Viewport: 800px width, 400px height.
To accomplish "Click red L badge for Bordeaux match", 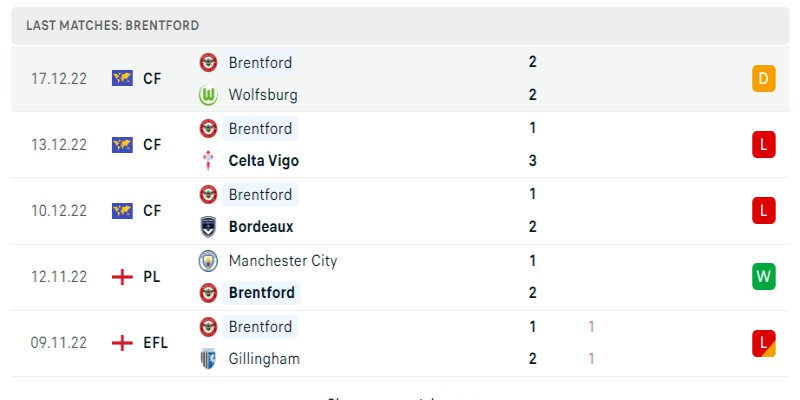I will (763, 211).
